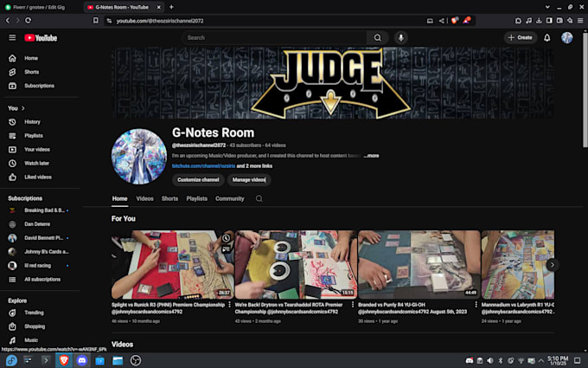Click the page vertical scrollbar
Viewport: 588px width, 368px height.
coord(585,90)
